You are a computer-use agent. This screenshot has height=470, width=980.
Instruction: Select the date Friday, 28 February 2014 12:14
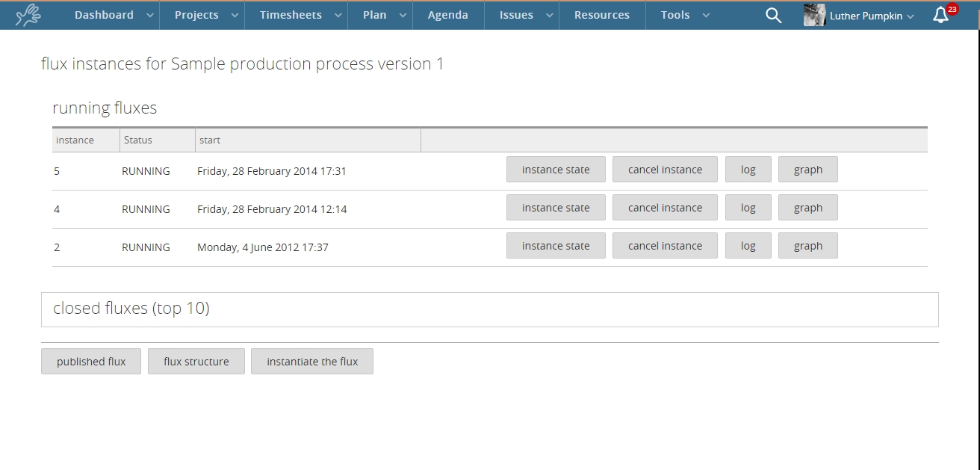pyautogui.click(x=272, y=209)
